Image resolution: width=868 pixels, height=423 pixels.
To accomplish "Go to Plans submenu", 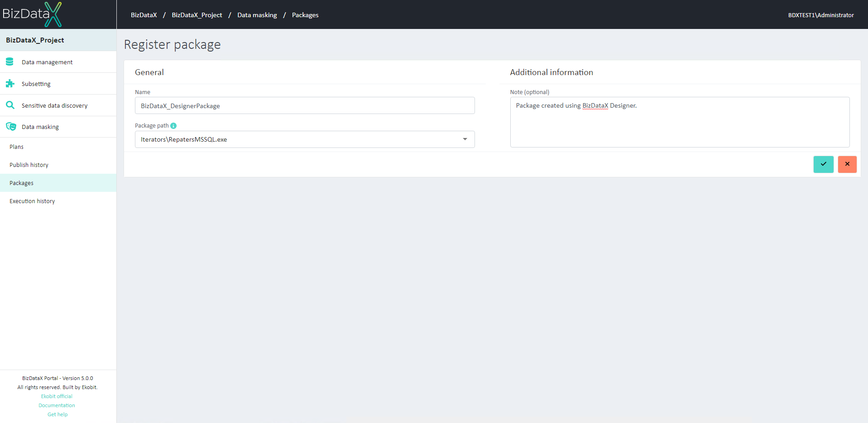I will [58, 147].
